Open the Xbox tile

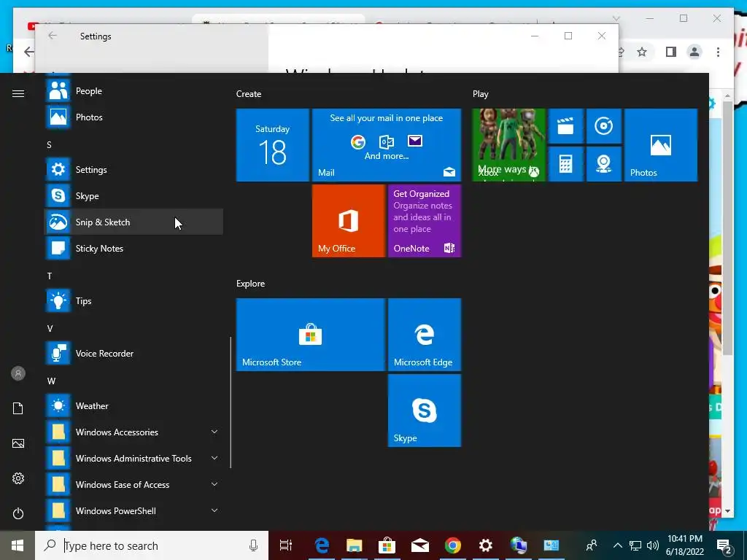(508, 145)
